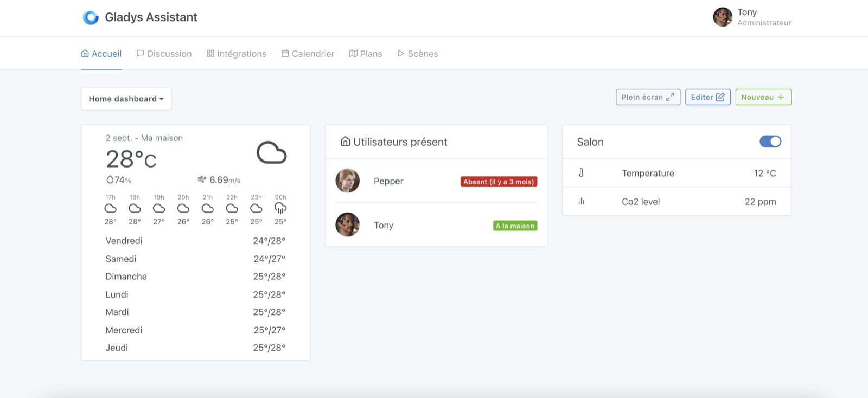Click the humidity droplet icon

tap(110, 179)
